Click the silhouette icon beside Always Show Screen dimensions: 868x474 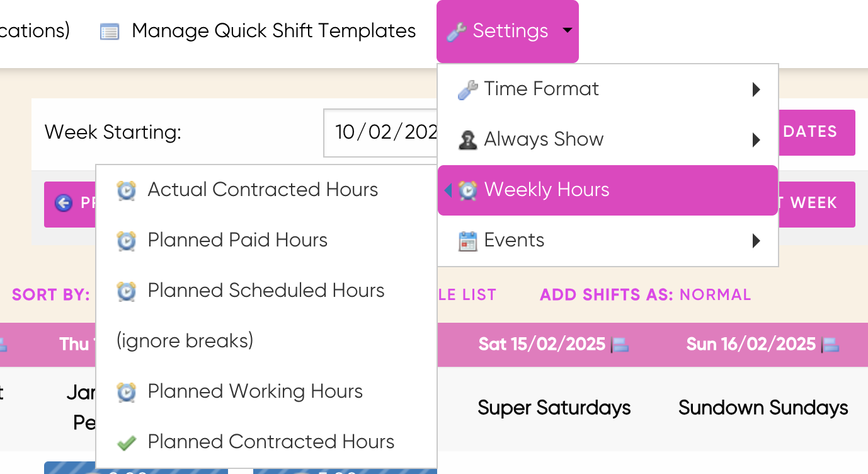point(467,140)
